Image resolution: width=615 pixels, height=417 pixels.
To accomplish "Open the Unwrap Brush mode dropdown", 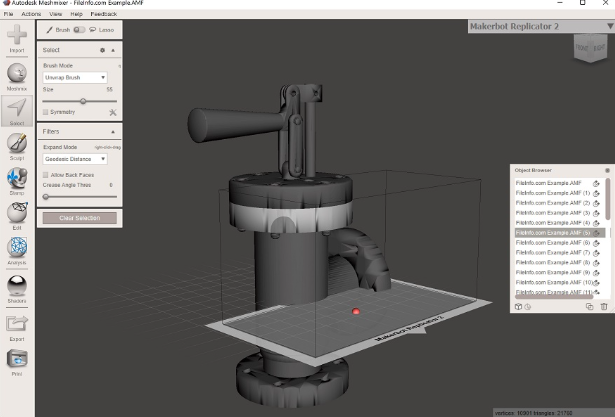I will tap(75, 78).
